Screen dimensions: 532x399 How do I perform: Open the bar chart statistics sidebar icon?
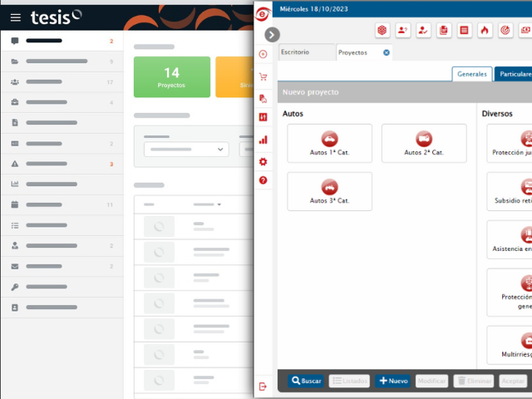(x=264, y=140)
